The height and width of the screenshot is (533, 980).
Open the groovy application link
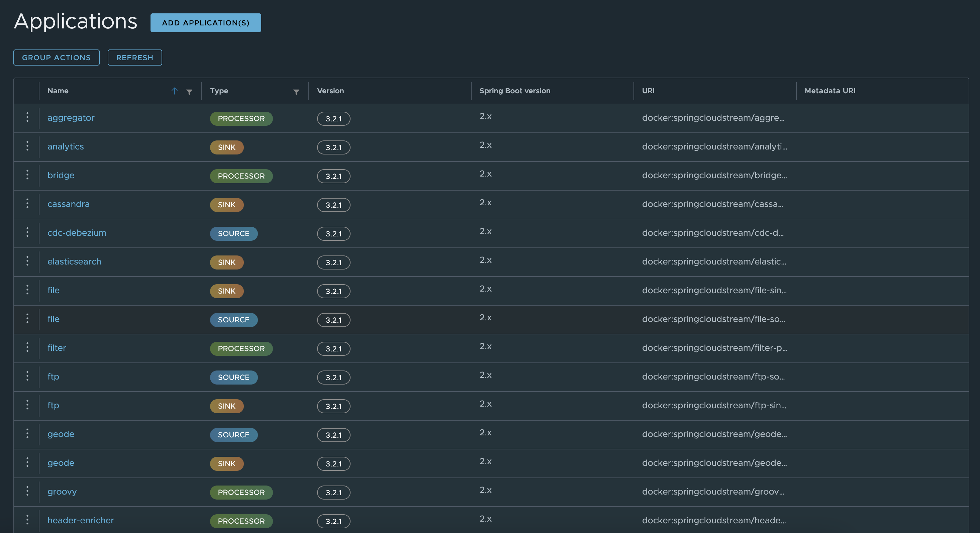click(62, 492)
